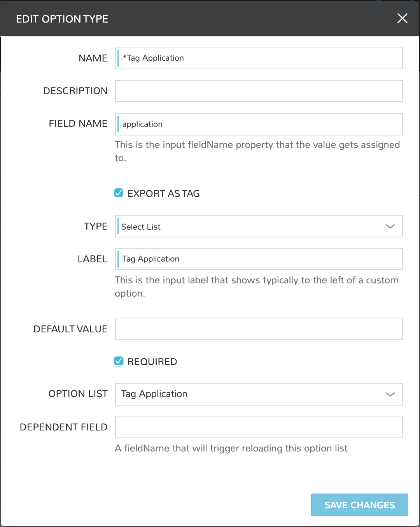Click the REQUIRED label text

click(152, 362)
